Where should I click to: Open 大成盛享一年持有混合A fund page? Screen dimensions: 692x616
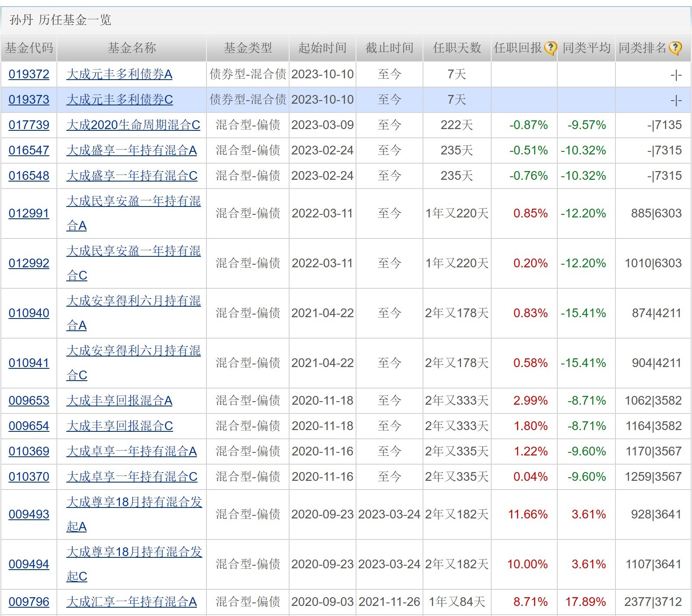pyautogui.click(x=132, y=150)
